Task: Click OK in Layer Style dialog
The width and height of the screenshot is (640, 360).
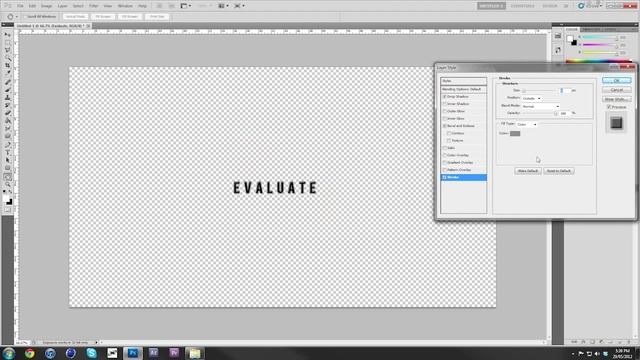Action: [616, 80]
